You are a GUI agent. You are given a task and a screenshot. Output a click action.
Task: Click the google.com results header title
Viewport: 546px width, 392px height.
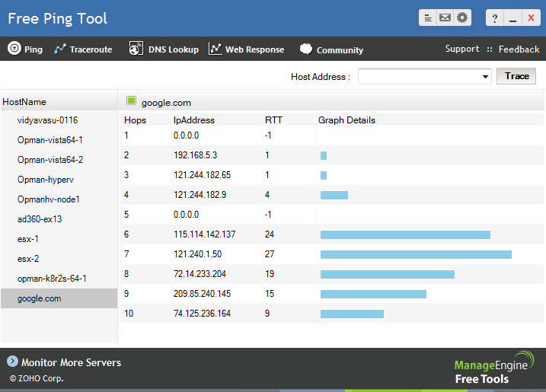tap(166, 103)
